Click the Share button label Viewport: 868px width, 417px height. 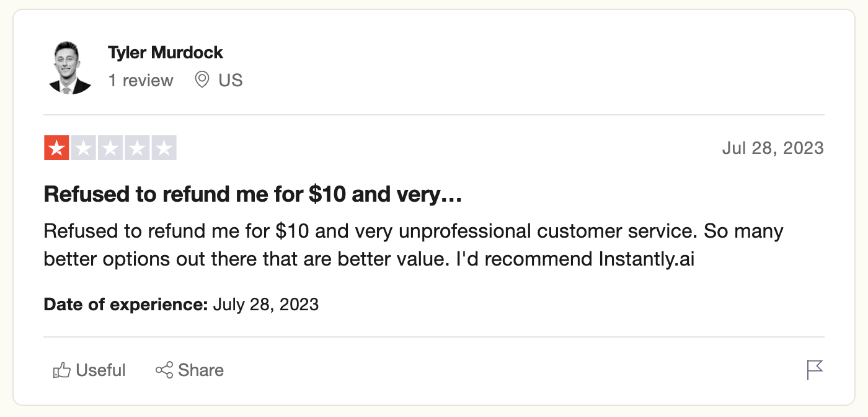coord(201,370)
